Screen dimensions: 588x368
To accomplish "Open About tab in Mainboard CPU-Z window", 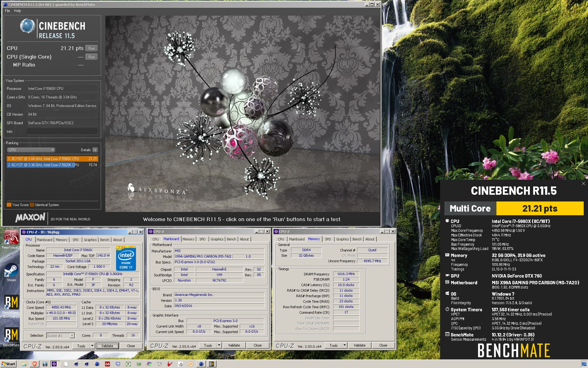I will coord(244,239).
